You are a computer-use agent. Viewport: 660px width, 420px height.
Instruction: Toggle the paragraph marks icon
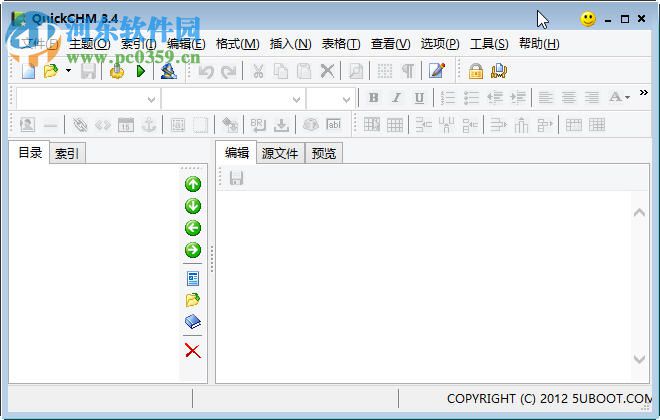coord(407,71)
